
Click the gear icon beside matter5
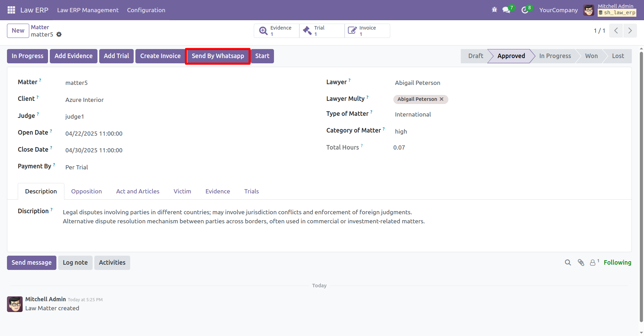coord(59,34)
